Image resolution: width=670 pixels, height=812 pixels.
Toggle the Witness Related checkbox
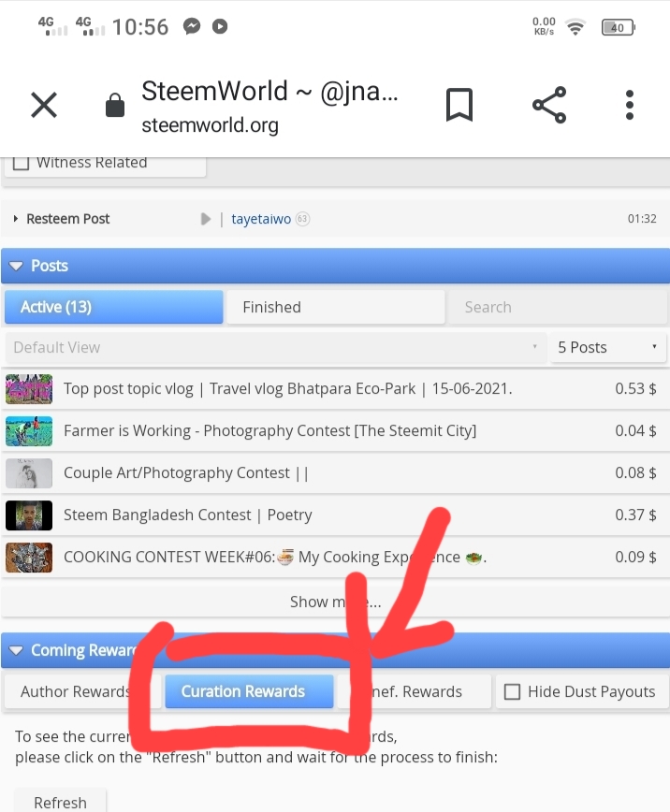click(x=21, y=162)
